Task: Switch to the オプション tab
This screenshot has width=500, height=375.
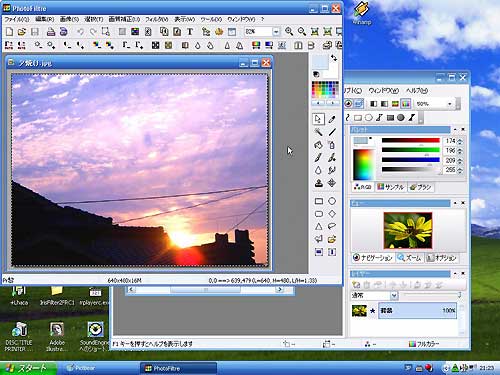Action: 441,258
